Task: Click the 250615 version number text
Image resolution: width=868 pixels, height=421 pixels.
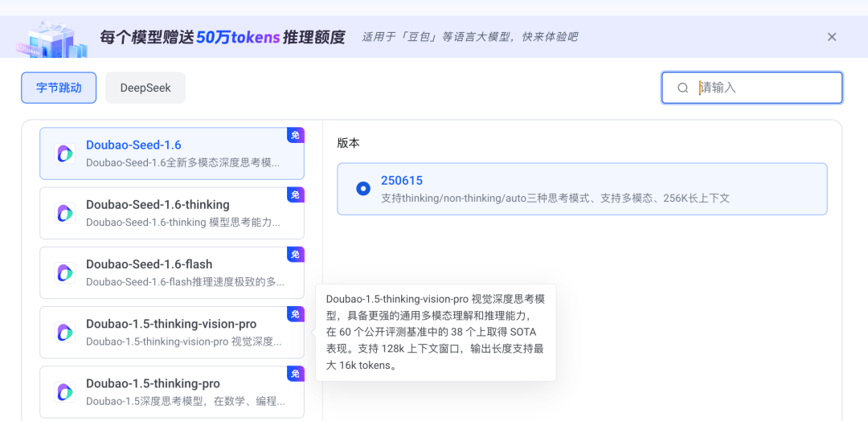Action: click(401, 180)
